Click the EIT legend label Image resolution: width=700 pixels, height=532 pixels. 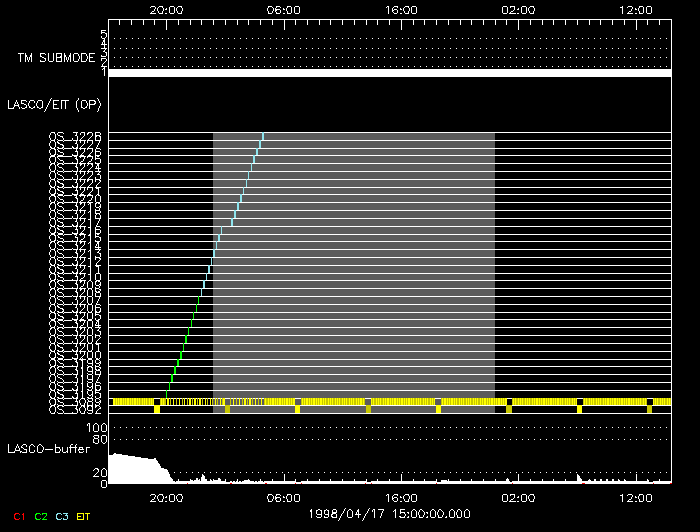(83, 517)
